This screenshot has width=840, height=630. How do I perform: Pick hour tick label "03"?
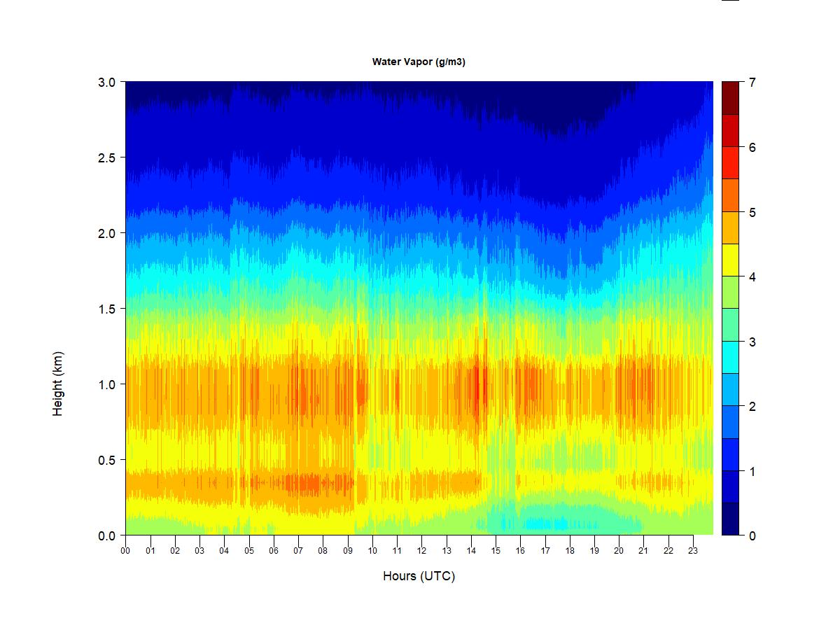point(199,550)
